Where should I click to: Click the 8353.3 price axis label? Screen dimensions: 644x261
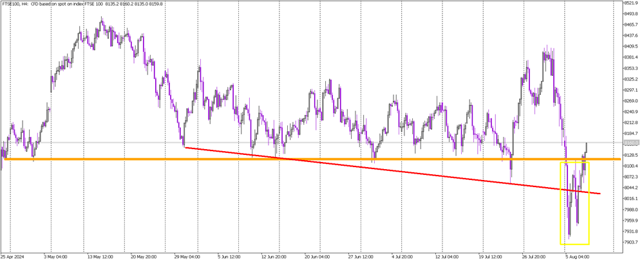coord(630,68)
